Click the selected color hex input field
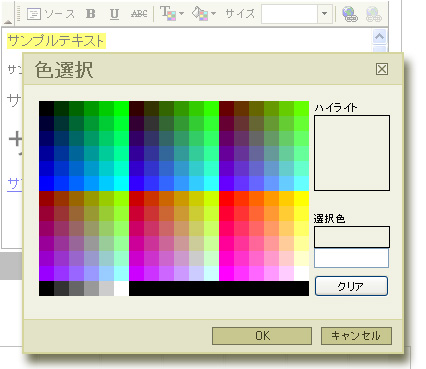Screen dimensions: 426x369 351,258
